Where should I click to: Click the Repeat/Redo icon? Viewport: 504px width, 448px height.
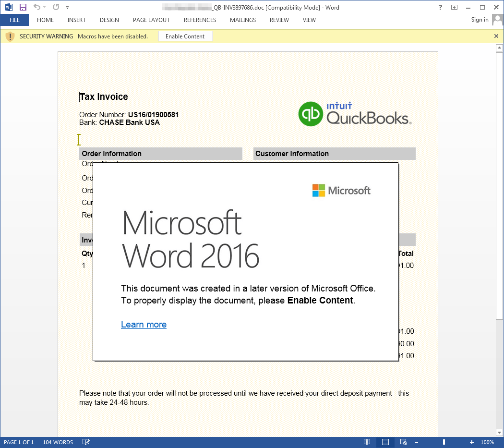click(x=56, y=7)
